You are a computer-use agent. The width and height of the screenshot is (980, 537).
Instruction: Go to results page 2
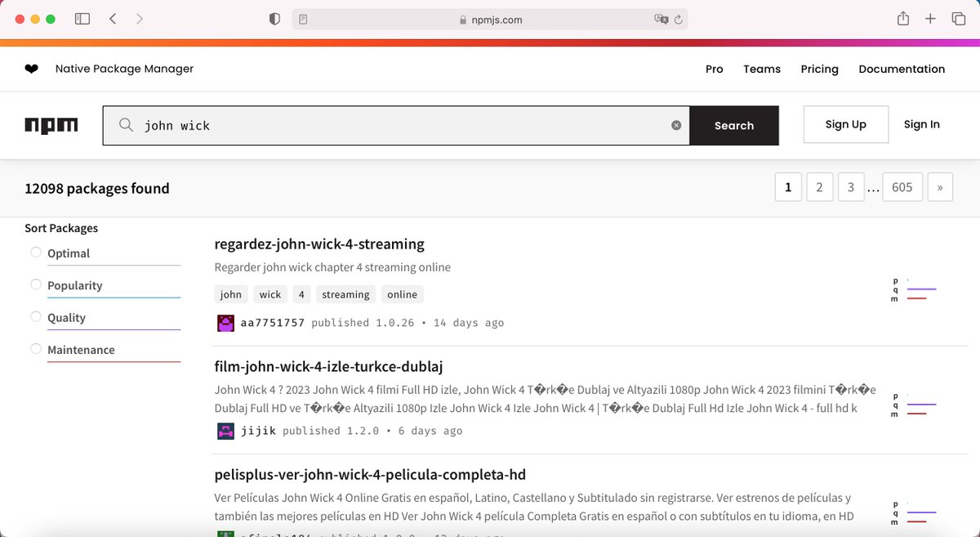click(819, 187)
